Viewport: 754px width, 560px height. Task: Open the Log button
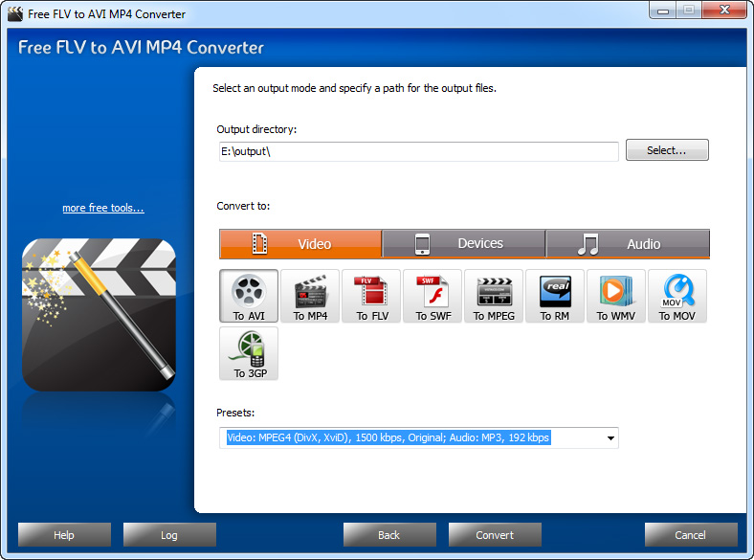point(169,534)
